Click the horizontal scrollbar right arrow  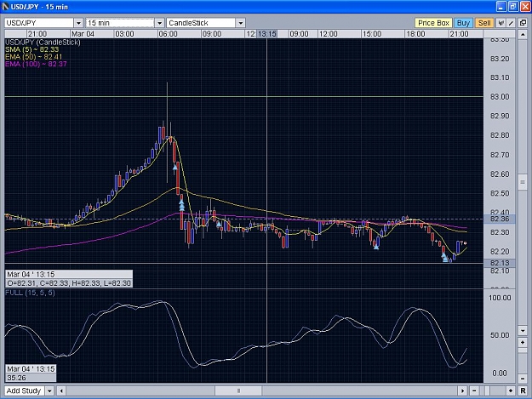tap(462, 390)
